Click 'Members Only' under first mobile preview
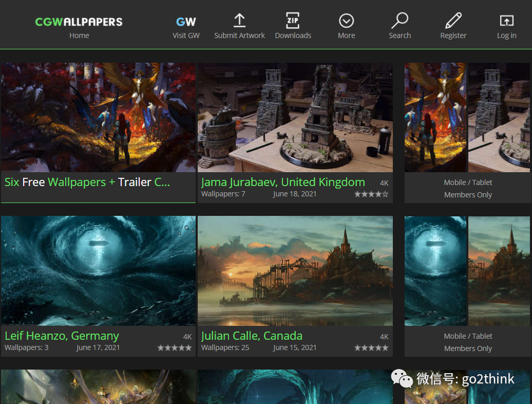The image size is (532, 404). coord(468,195)
